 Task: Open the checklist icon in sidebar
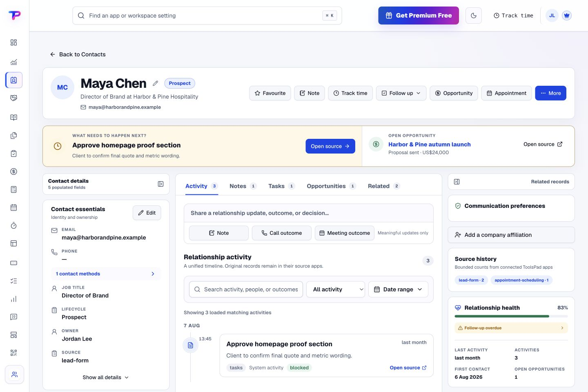click(13, 281)
